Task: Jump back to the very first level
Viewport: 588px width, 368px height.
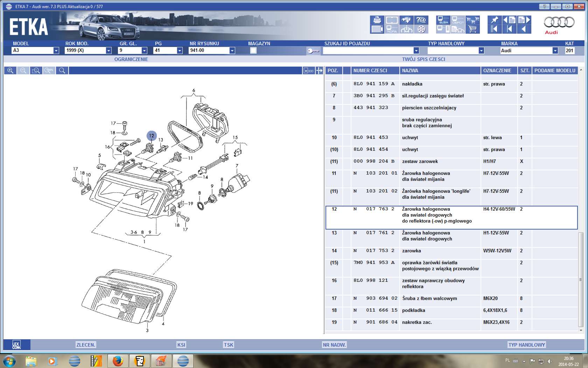Action: point(494,29)
